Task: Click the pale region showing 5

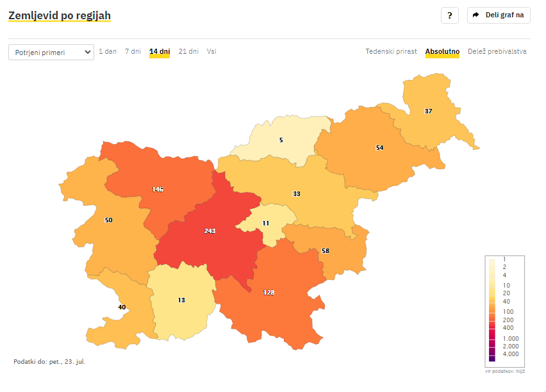Action: tap(281, 140)
